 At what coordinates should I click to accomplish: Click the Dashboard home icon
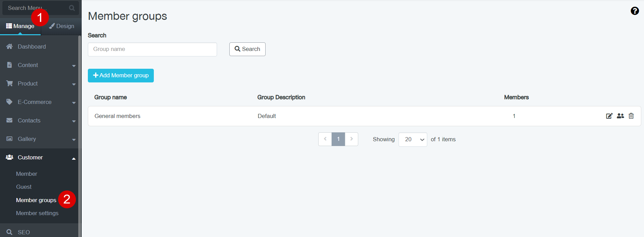click(x=10, y=47)
